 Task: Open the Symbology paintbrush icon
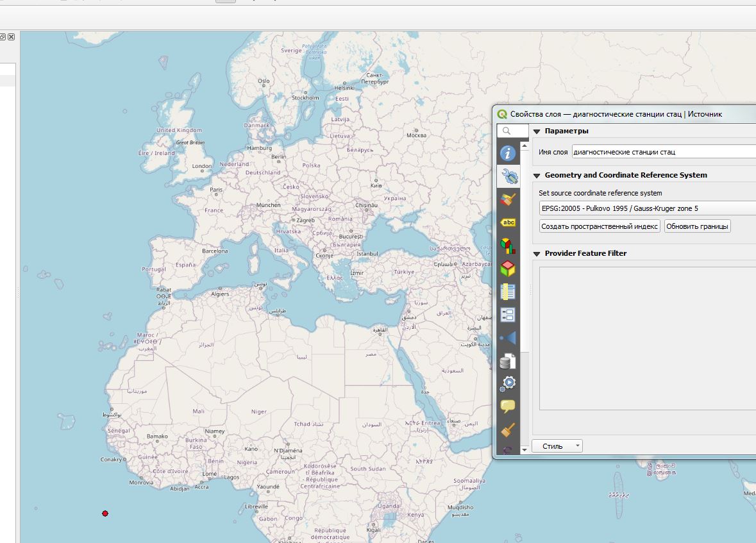tap(508, 199)
